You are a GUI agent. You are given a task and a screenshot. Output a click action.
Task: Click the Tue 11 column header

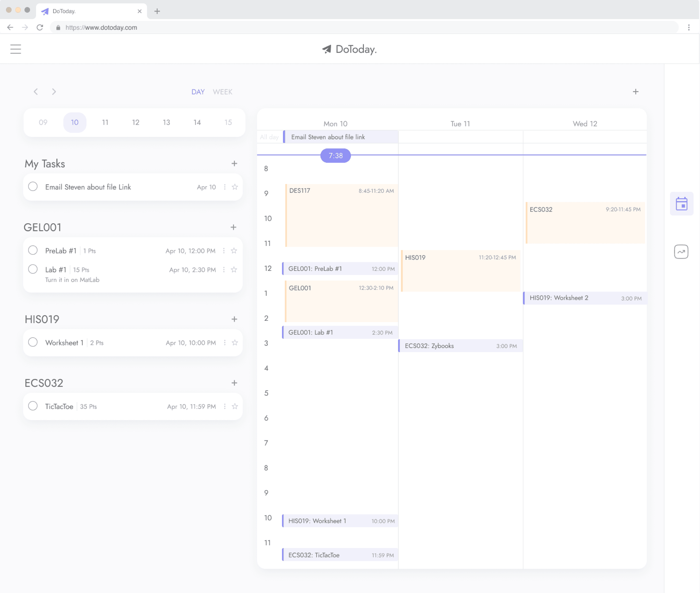click(460, 124)
